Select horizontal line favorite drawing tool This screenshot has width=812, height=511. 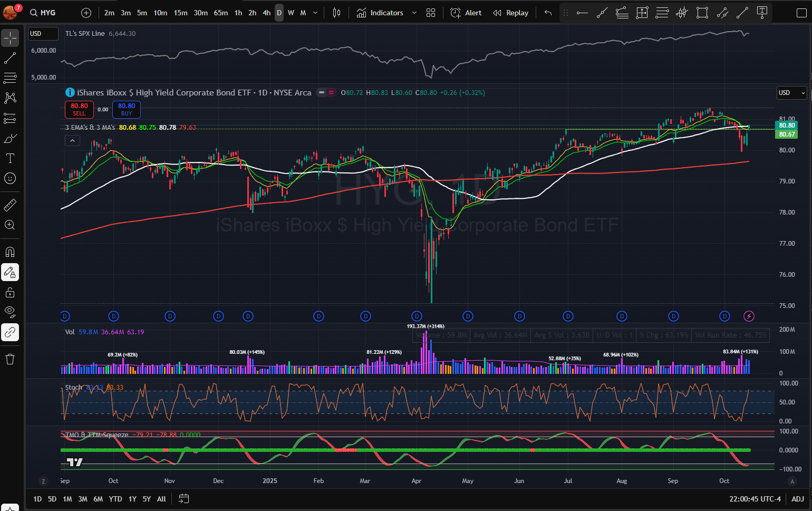coord(582,13)
